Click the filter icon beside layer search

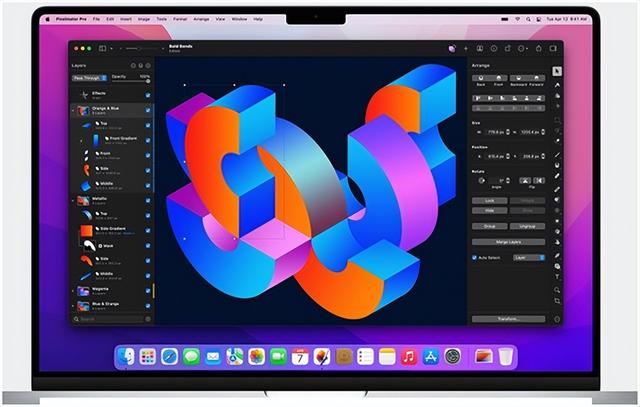click(148, 319)
